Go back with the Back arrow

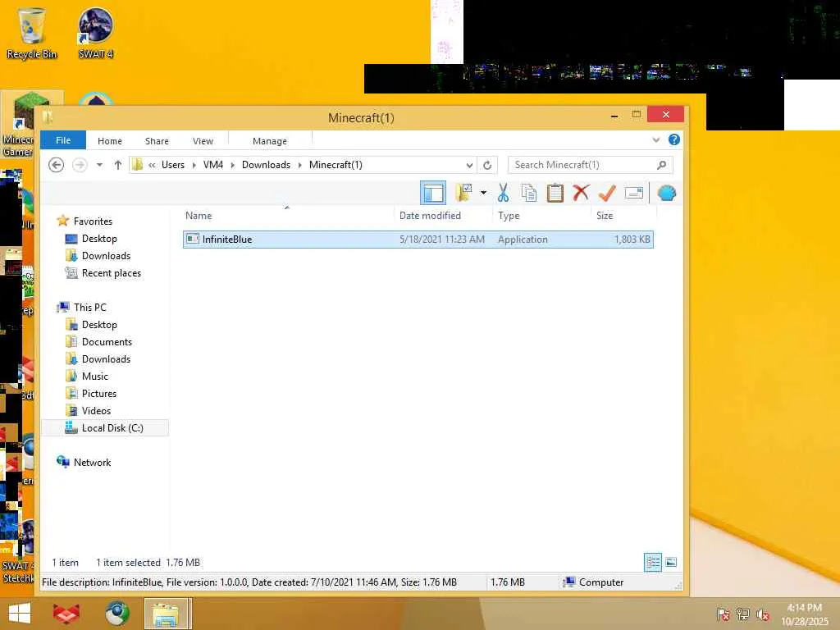click(x=57, y=165)
